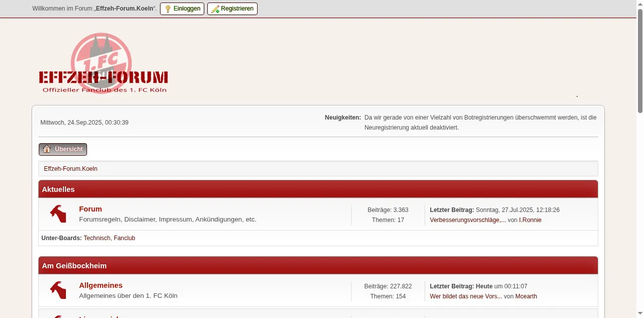Click the house icon on Übersicht

click(x=47, y=149)
